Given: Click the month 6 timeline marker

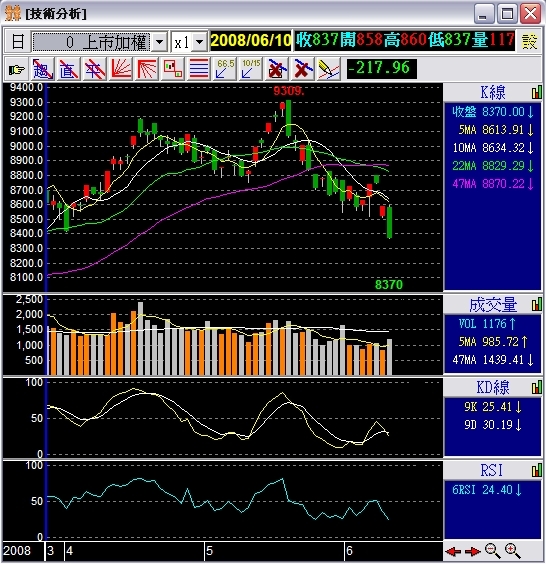Looking at the screenshot, I should tap(349, 551).
